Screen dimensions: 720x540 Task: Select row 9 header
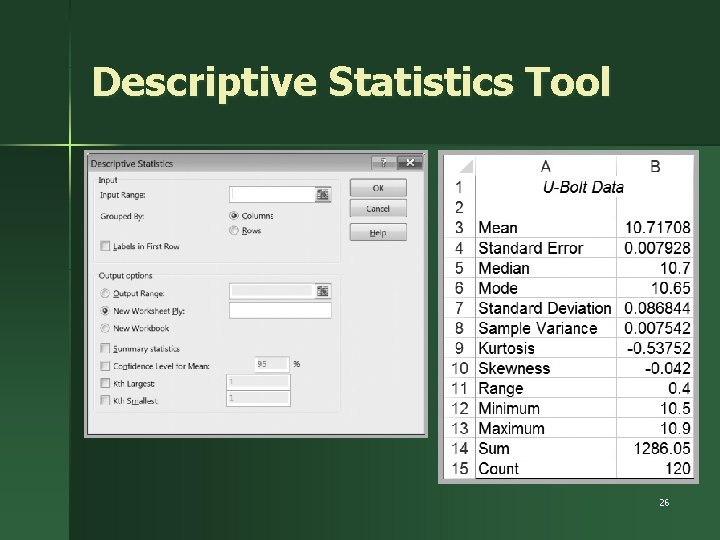click(x=459, y=348)
